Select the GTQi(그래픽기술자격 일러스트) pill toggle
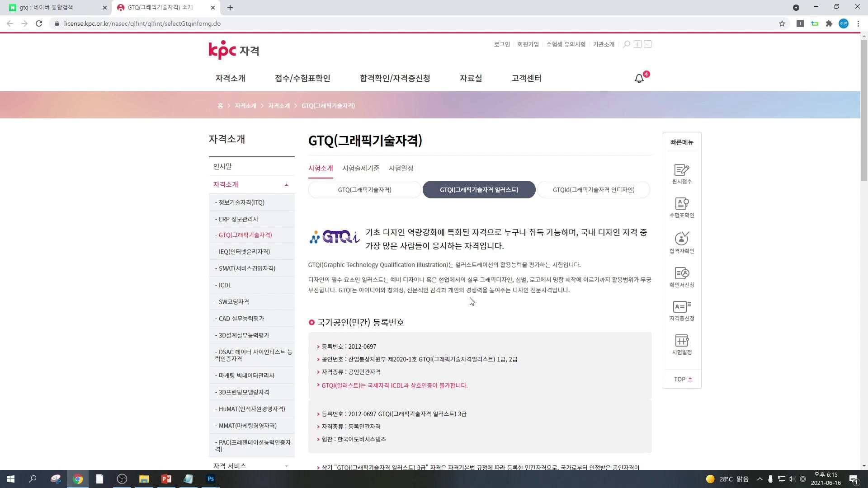868x488 pixels. tap(479, 190)
